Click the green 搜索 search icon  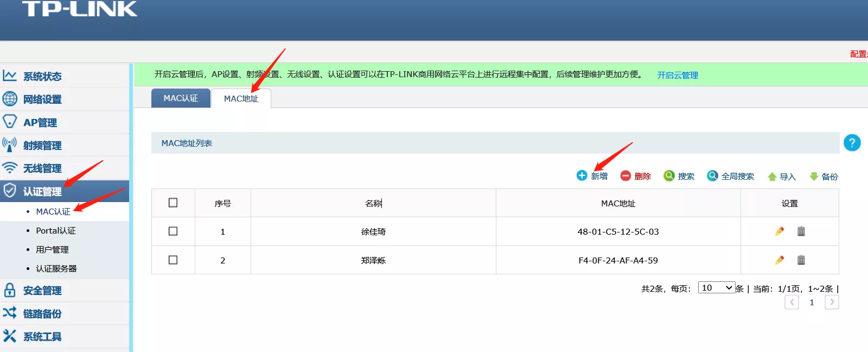tap(669, 175)
